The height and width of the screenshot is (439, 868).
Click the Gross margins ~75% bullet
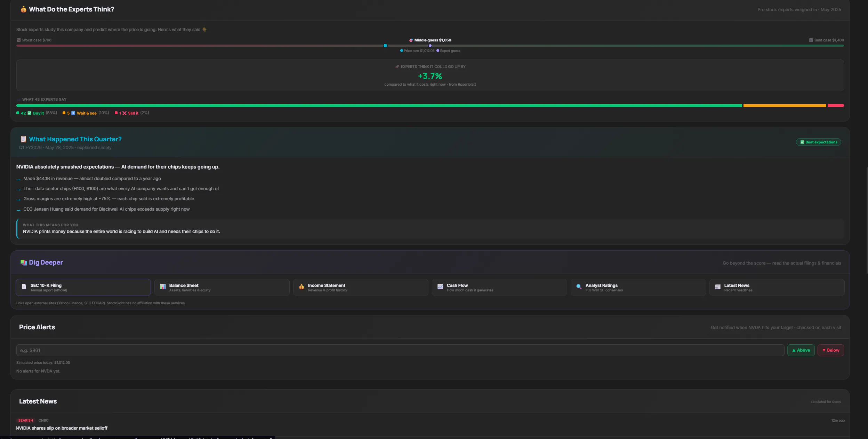[x=109, y=199]
